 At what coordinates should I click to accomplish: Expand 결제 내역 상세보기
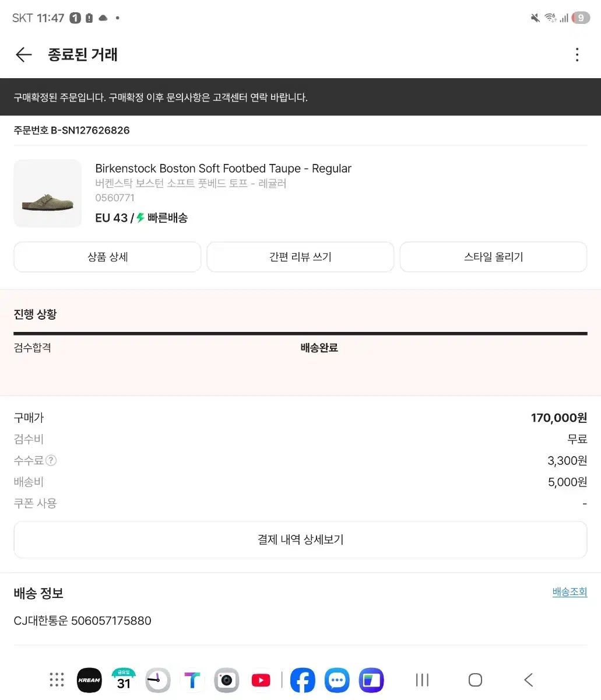(x=300, y=540)
